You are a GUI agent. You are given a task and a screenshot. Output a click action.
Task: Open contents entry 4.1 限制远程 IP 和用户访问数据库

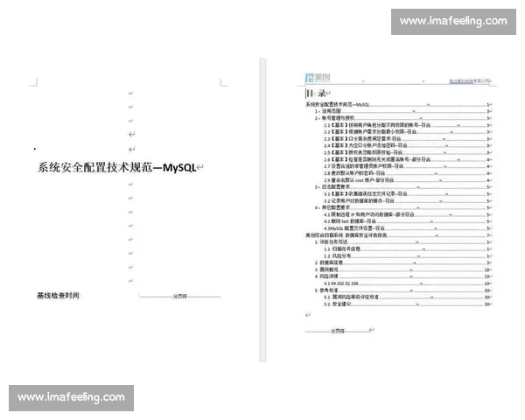click(407, 214)
